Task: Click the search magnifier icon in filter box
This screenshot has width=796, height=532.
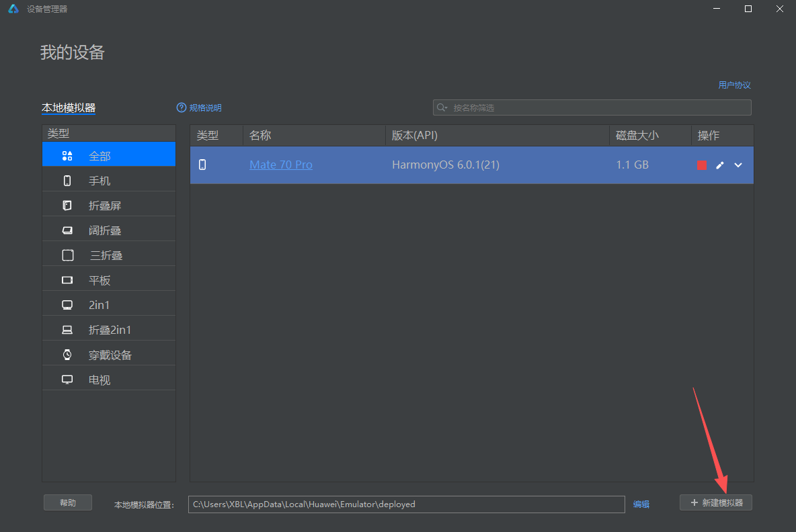Action: pos(442,107)
